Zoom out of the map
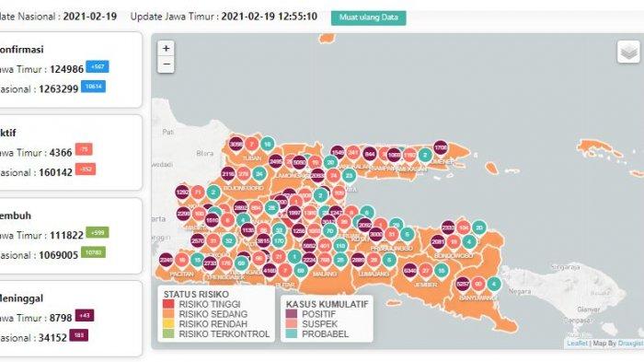This screenshot has height=362, width=644. click(166, 64)
